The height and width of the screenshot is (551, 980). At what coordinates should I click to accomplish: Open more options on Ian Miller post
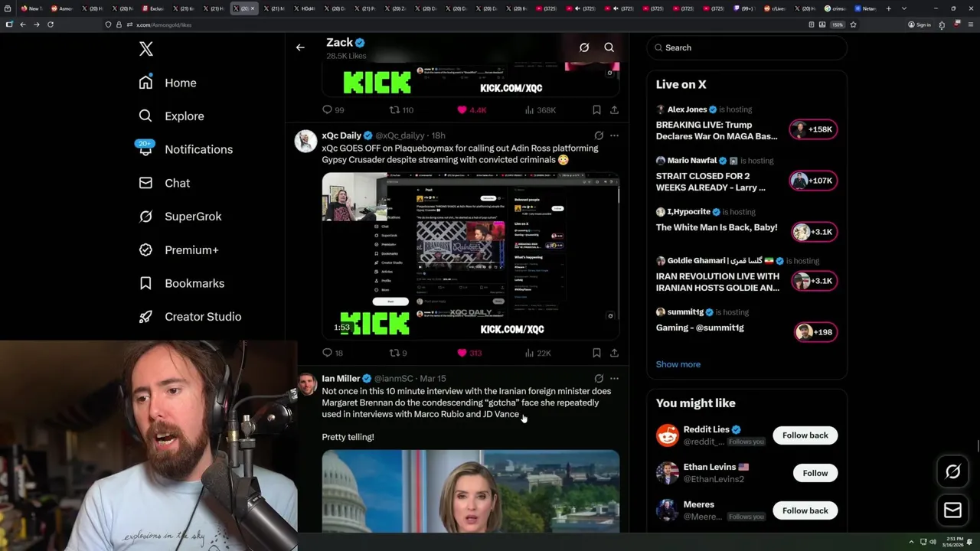click(614, 378)
